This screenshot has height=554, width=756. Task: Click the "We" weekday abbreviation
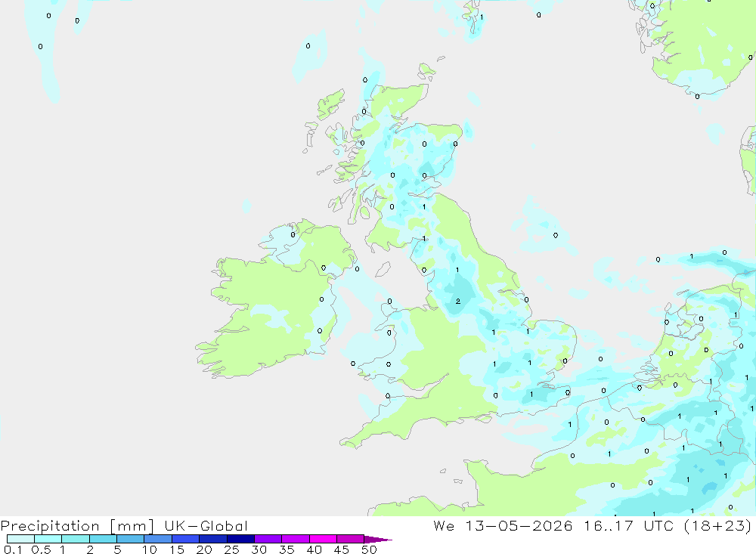[444, 525]
